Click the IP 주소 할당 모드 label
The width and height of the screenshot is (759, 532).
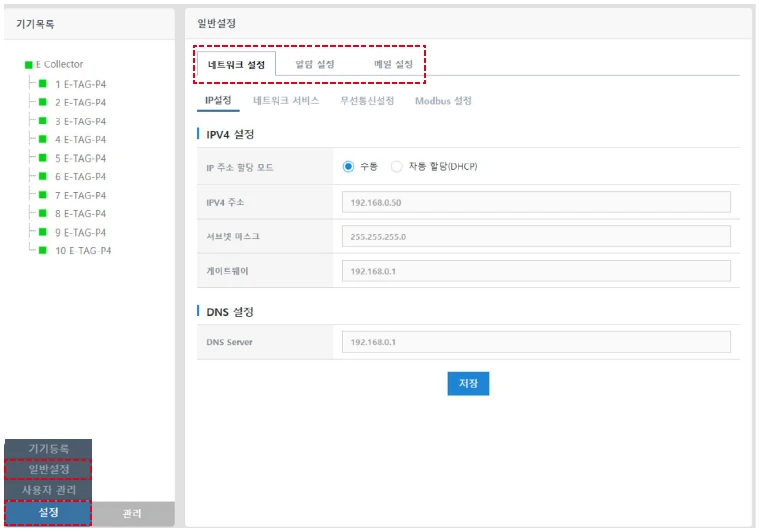coord(240,167)
